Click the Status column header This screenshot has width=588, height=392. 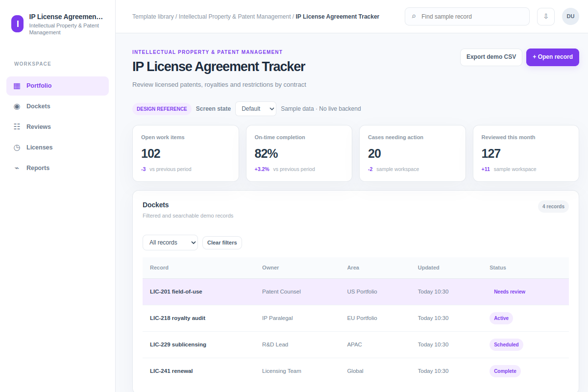tap(498, 268)
